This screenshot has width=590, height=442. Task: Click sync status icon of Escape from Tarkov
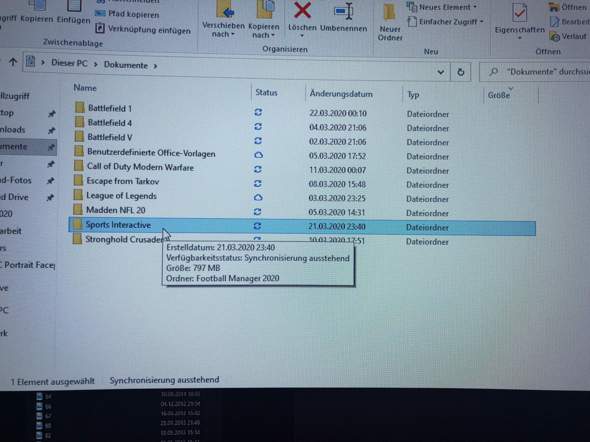coord(258,184)
